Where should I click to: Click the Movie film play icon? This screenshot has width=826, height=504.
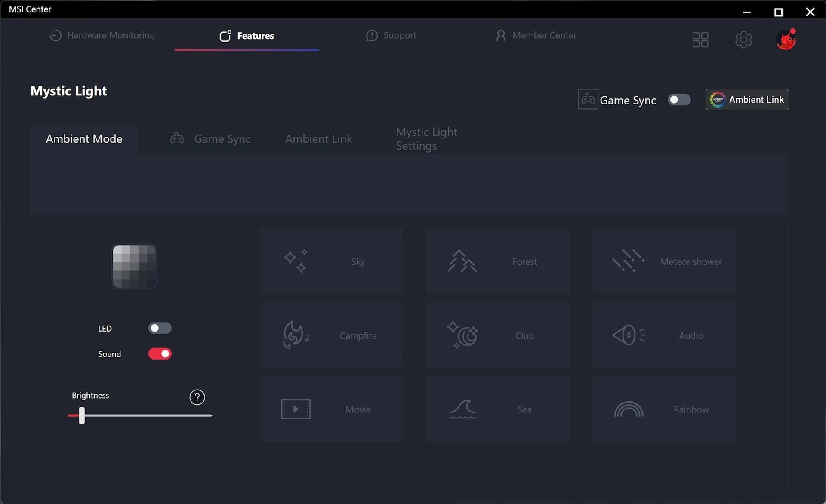click(296, 409)
